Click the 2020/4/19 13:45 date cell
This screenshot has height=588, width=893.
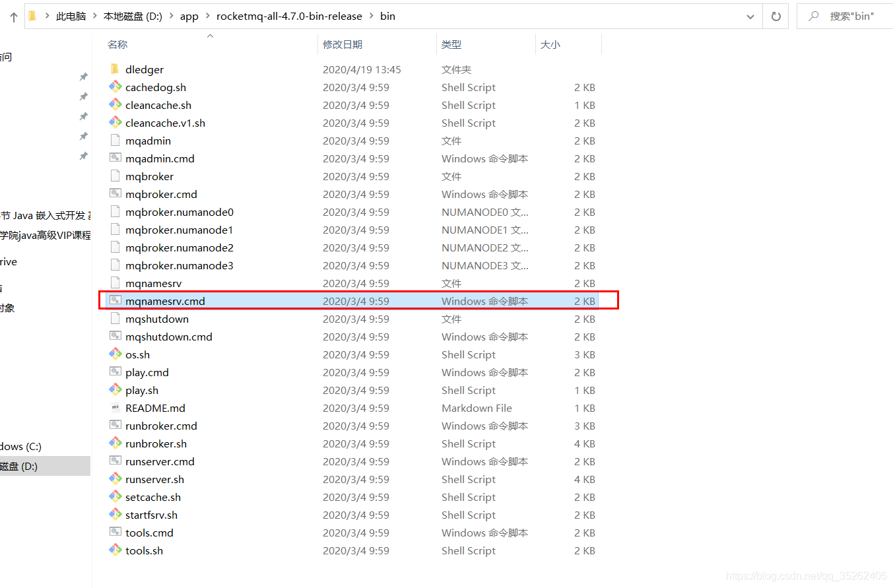pos(362,69)
